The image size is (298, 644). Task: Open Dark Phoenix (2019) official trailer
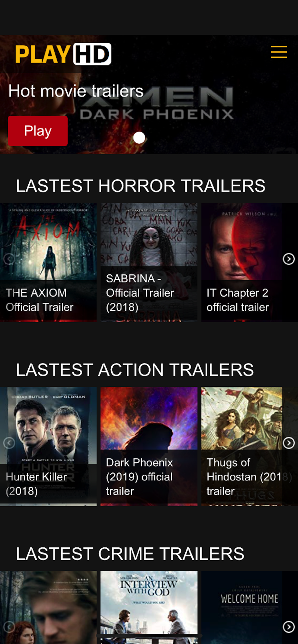[x=149, y=446]
